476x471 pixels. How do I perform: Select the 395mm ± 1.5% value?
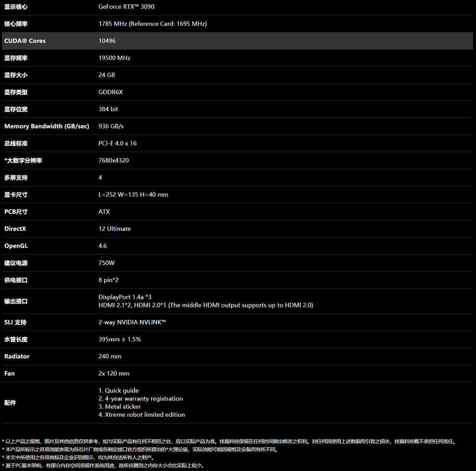coord(119,339)
